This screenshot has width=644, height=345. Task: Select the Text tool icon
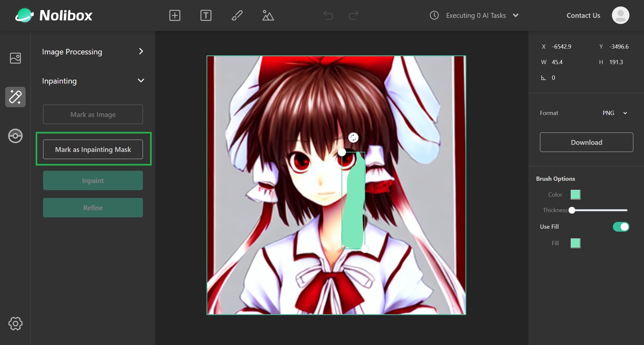206,15
